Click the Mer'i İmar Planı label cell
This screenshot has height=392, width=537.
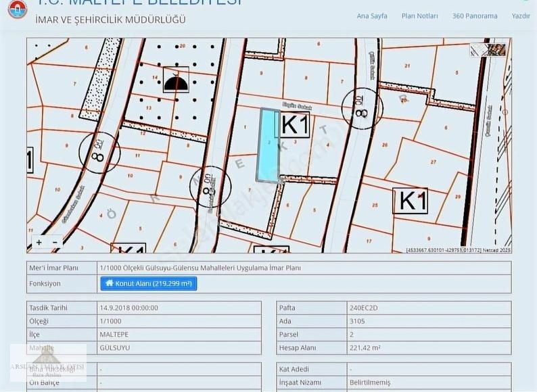62,268
